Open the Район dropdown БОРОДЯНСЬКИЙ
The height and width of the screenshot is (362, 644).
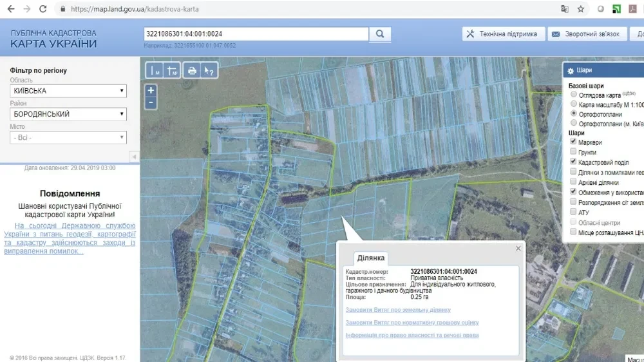[68, 114]
